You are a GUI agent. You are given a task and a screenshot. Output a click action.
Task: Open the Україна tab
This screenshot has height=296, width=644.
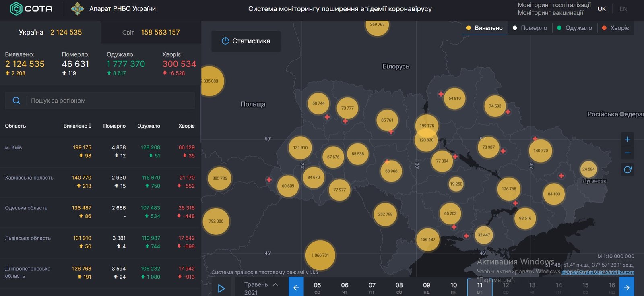(x=50, y=32)
